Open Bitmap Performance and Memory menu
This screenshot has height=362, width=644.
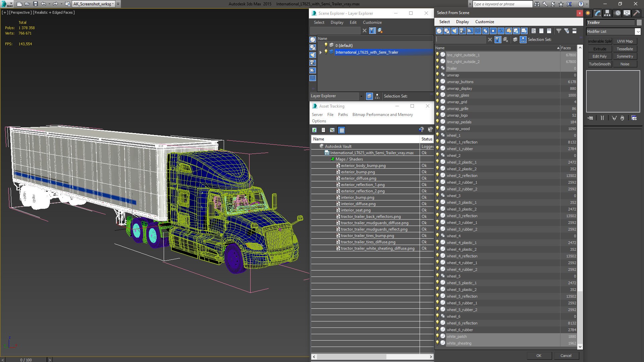[x=382, y=115]
